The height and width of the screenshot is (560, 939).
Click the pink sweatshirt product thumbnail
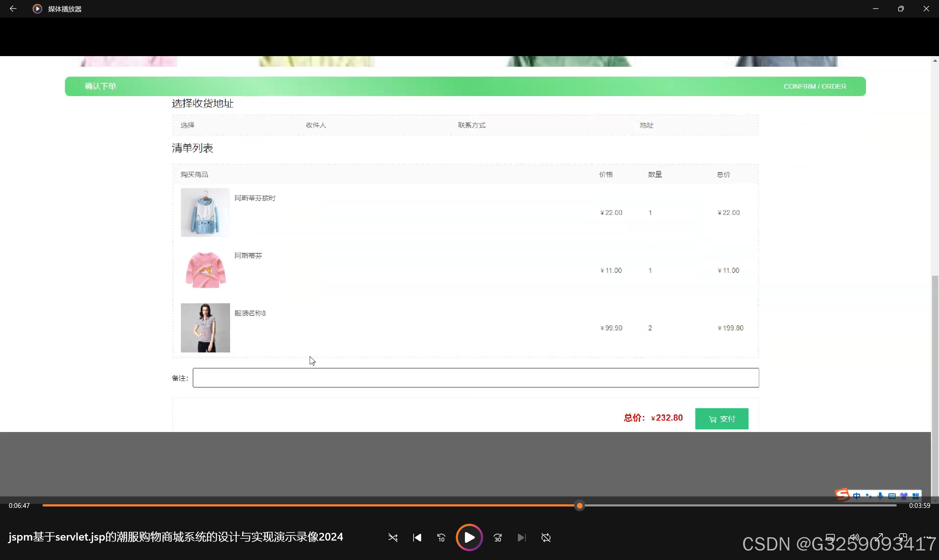[x=205, y=270]
